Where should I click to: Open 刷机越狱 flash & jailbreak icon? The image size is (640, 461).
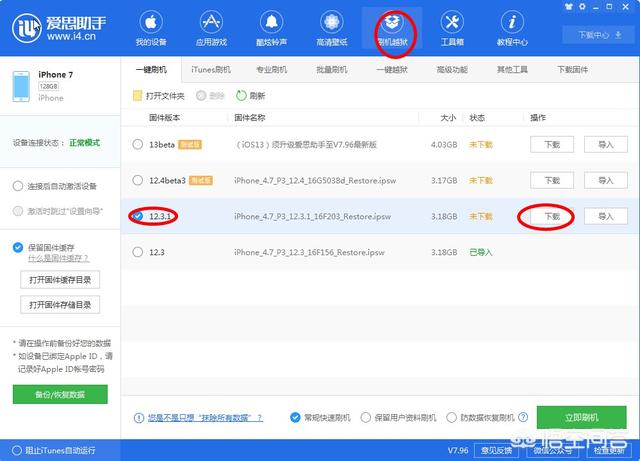coord(392,22)
